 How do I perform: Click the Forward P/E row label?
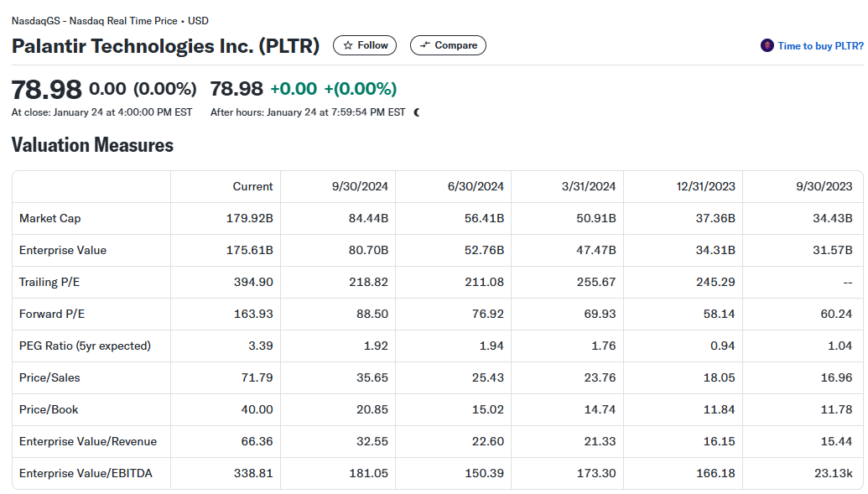[x=52, y=314]
